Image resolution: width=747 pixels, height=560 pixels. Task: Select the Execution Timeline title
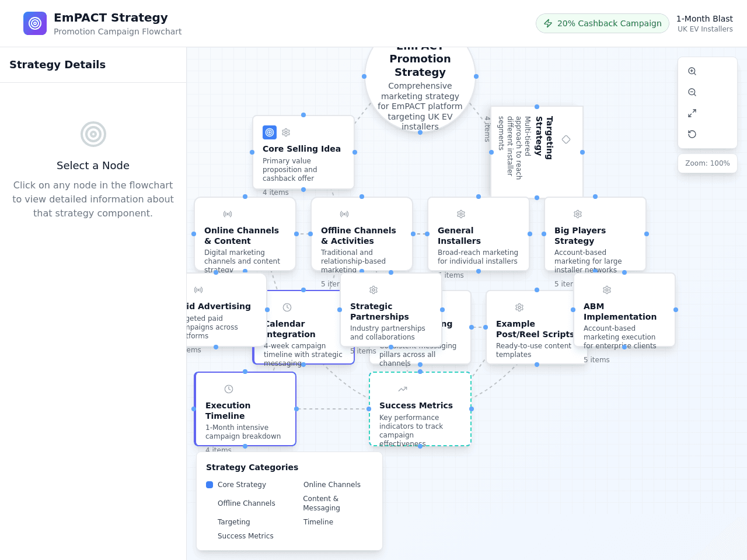[228, 411]
